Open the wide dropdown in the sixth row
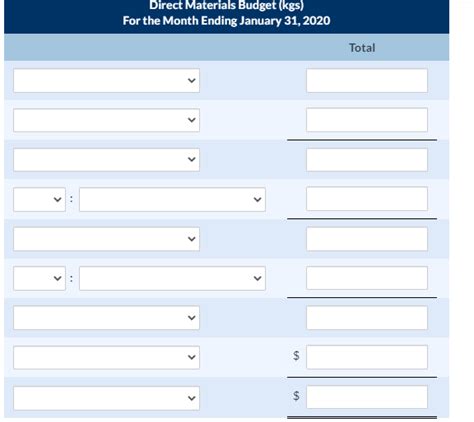The image size is (474, 422). click(172, 278)
